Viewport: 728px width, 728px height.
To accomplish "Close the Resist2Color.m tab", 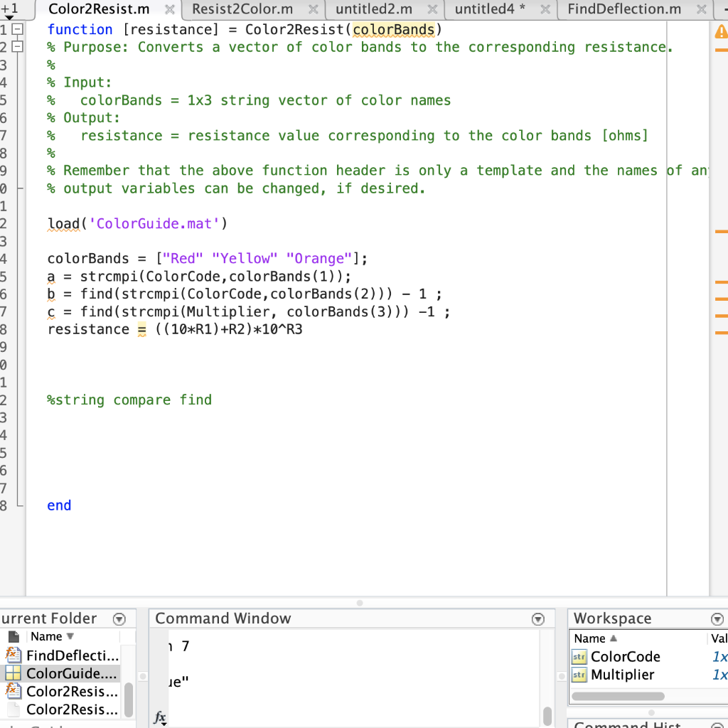I will point(314,9).
